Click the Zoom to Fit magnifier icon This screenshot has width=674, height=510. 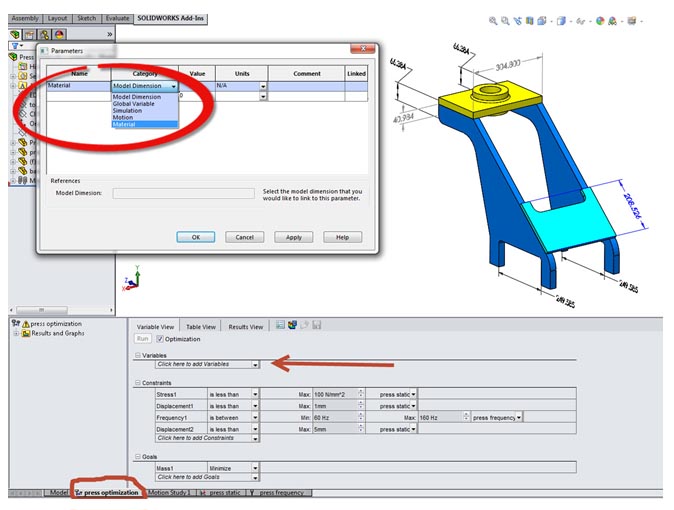tap(493, 21)
